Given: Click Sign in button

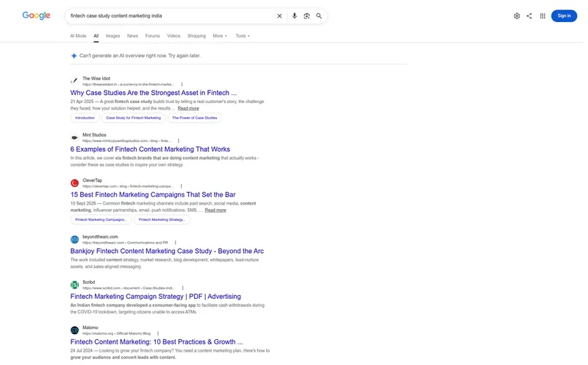Looking at the screenshot, I should coord(564,15).
